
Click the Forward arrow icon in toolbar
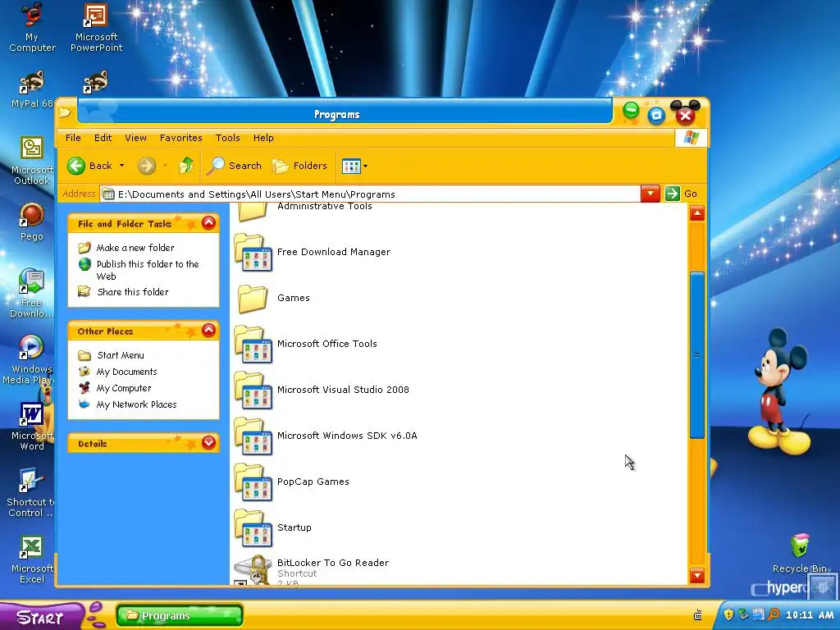pos(146,166)
